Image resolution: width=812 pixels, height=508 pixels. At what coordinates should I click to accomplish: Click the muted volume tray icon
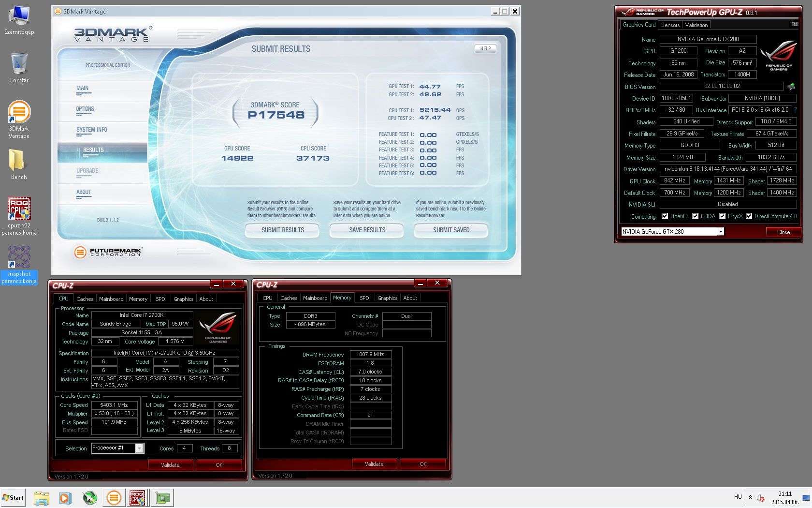click(x=761, y=498)
